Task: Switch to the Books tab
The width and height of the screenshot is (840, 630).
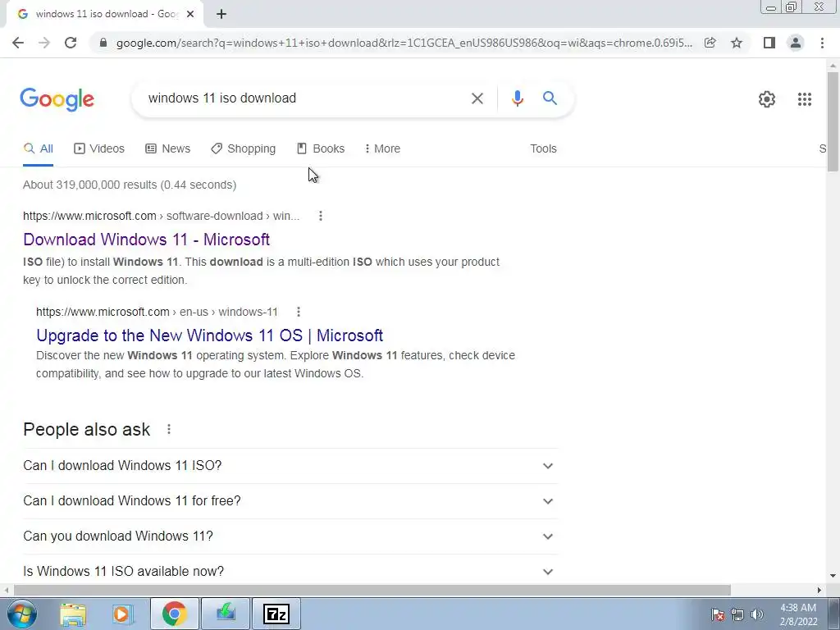Action: (321, 149)
